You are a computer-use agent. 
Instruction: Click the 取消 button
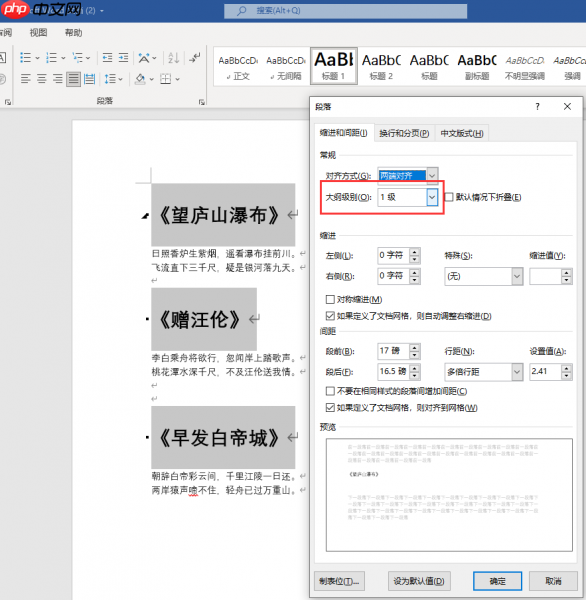pos(553,581)
